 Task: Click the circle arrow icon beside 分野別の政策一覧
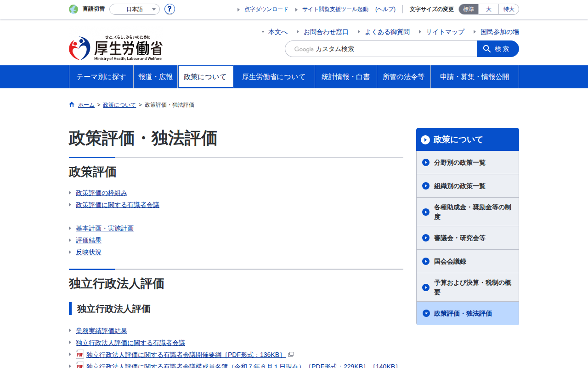coord(426,162)
